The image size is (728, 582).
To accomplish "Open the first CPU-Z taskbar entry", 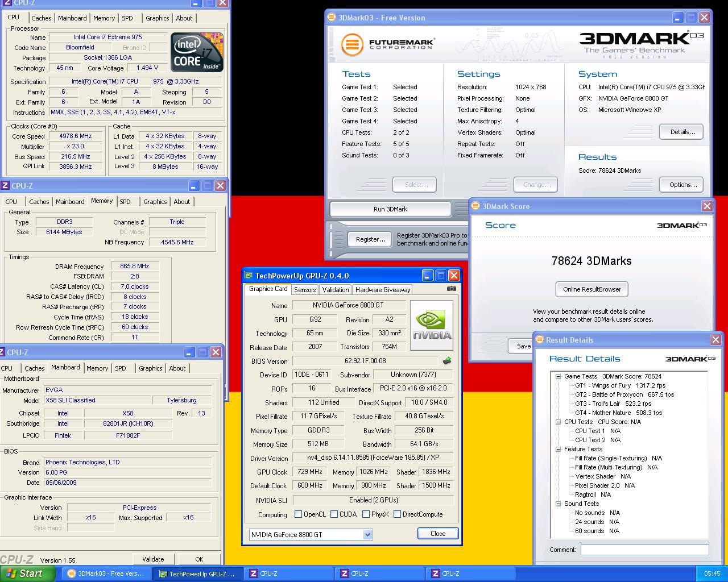I will pyautogui.click(x=288, y=573).
